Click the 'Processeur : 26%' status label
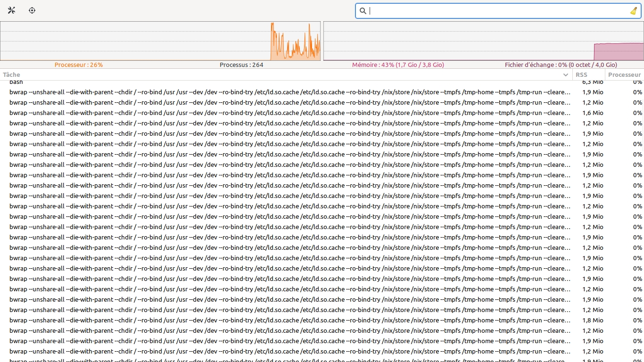The width and height of the screenshot is (644, 362). click(x=78, y=65)
